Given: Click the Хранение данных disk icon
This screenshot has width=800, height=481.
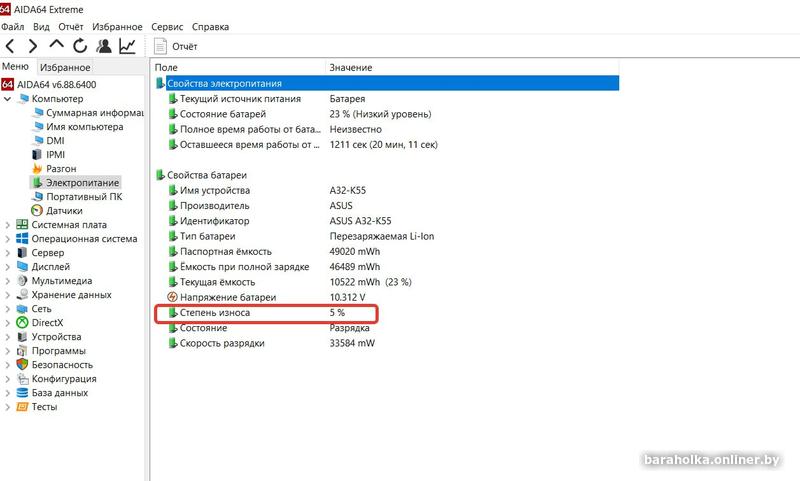Looking at the screenshot, I should pyautogui.click(x=22, y=294).
